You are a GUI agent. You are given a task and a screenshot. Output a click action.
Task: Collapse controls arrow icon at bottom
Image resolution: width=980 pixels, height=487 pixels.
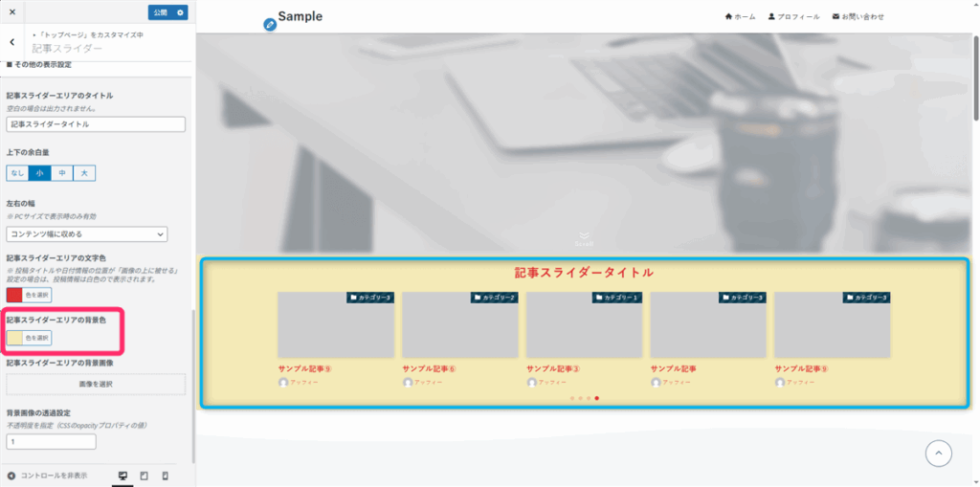[x=11, y=476]
